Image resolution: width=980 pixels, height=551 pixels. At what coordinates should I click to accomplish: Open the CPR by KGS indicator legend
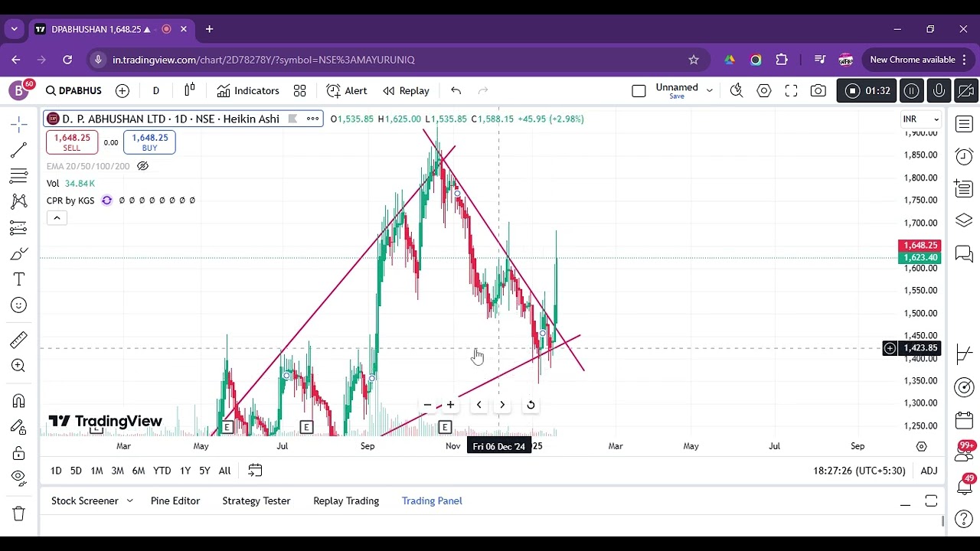[x=70, y=201]
